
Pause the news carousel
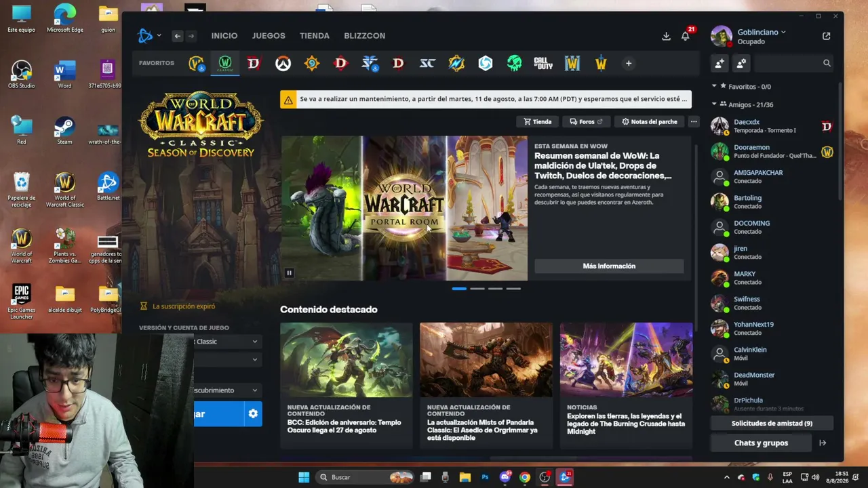point(289,273)
